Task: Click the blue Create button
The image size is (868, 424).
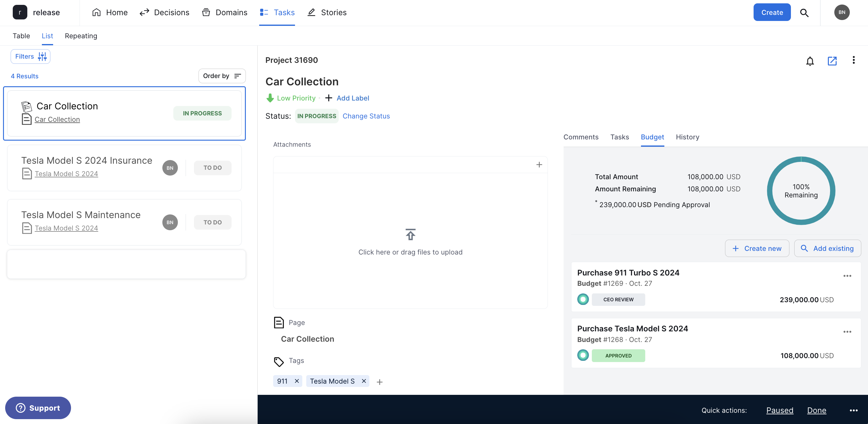Action: 772,12
